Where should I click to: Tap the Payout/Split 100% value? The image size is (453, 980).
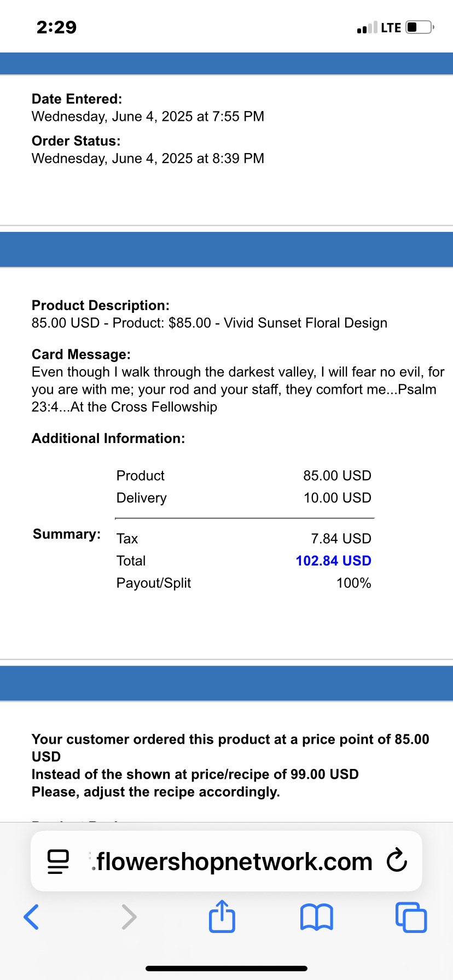[353, 583]
